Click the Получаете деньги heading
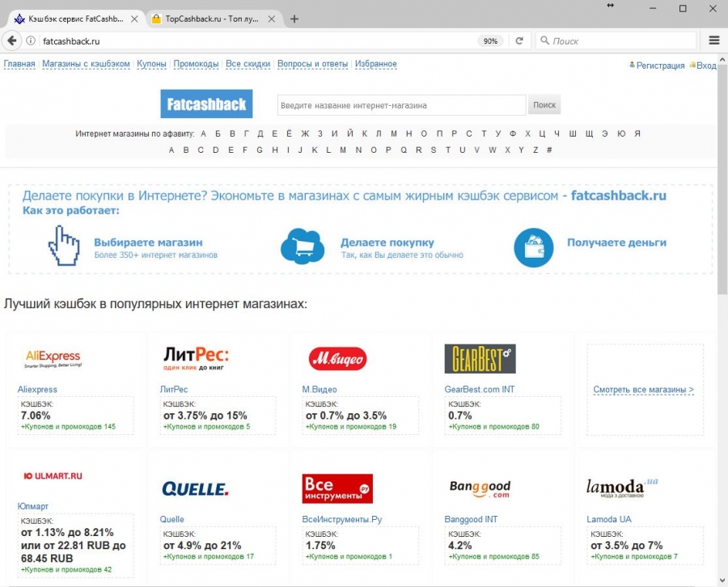 tap(616, 243)
